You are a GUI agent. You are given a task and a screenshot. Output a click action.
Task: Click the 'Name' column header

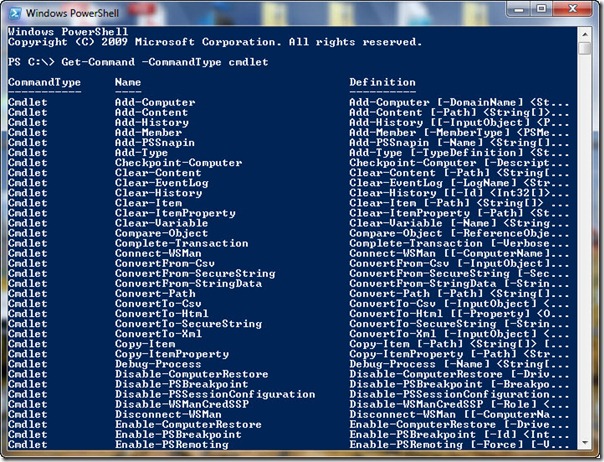[x=128, y=82]
